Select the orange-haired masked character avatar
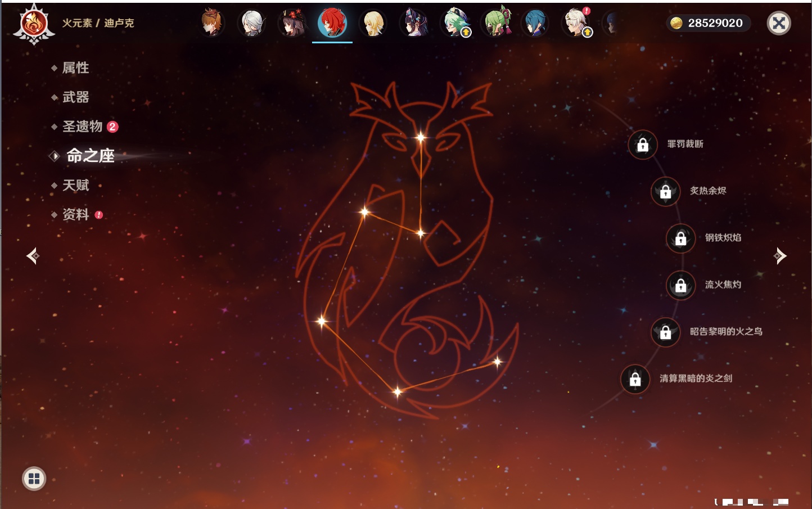812x509 pixels. tap(212, 24)
